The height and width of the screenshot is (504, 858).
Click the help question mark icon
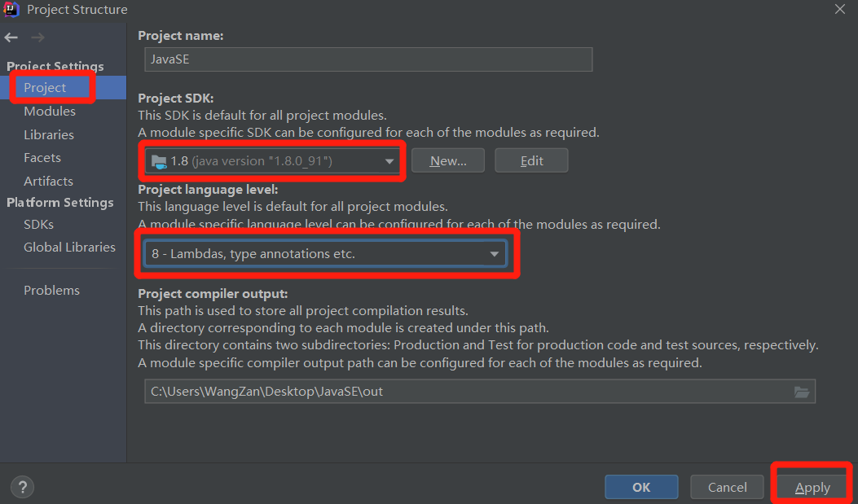(x=23, y=487)
